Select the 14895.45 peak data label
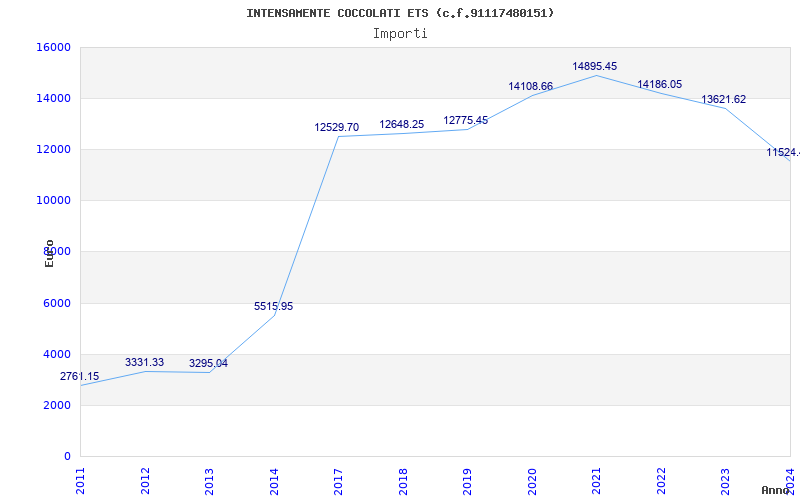This screenshot has width=800, height=500. coord(594,66)
